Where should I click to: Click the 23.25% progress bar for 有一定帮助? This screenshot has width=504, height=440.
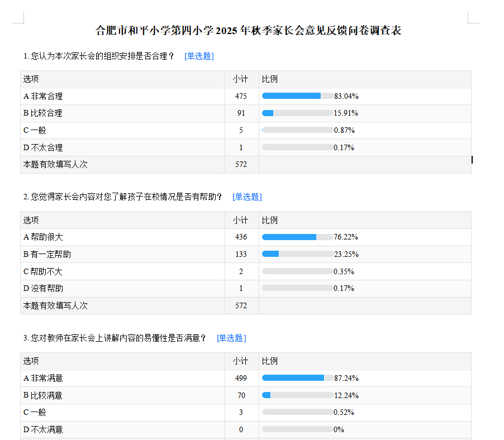297,254
